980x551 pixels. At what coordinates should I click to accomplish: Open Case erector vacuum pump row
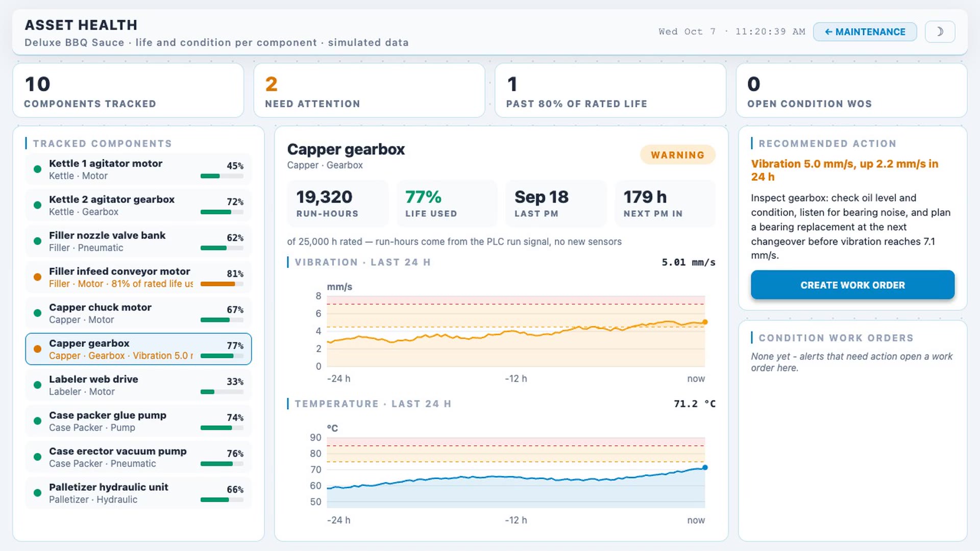[138, 457]
